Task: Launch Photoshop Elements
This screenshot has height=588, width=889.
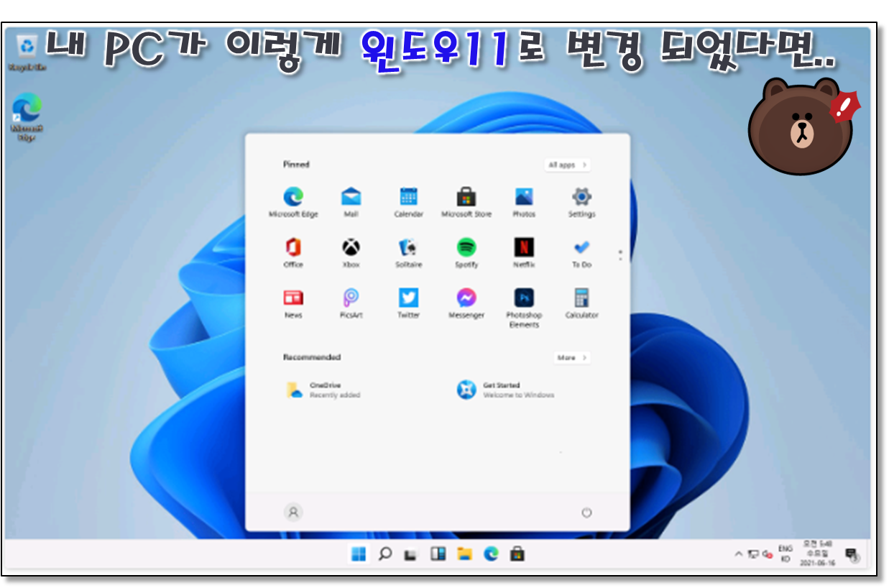Action: [x=524, y=298]
